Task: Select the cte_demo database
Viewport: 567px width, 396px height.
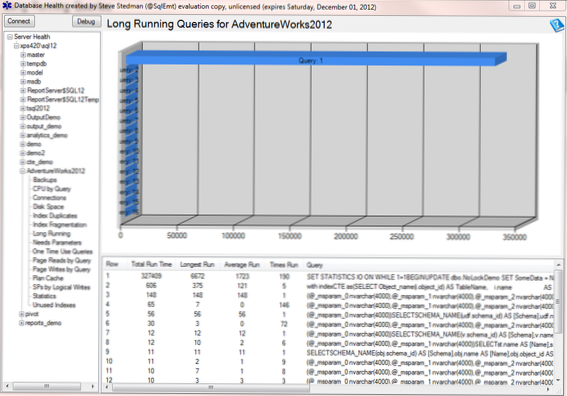Action: click(x=40, y=162)
